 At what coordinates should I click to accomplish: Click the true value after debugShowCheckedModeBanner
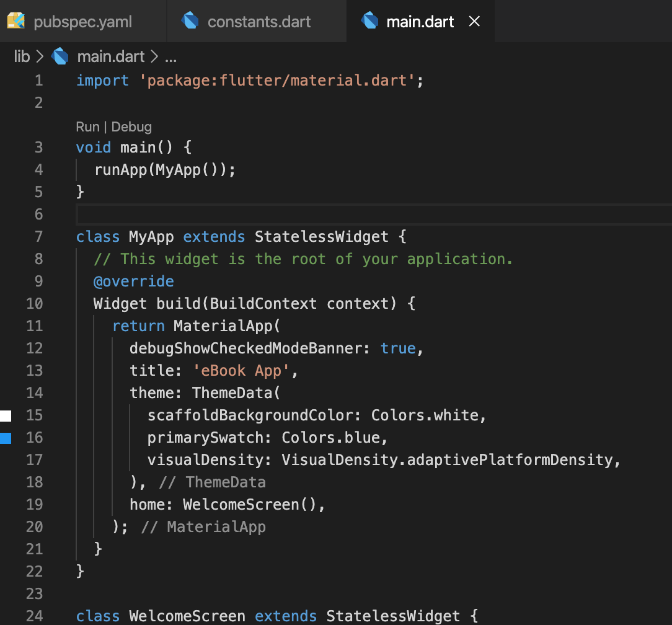(397, 348)
